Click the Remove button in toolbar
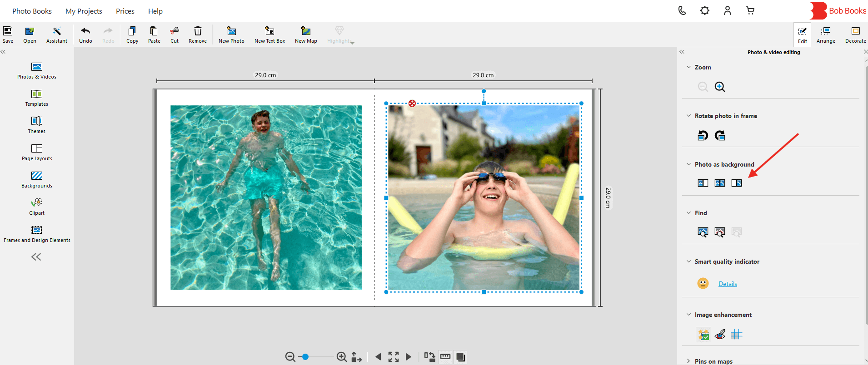 [x=198, y=35]
